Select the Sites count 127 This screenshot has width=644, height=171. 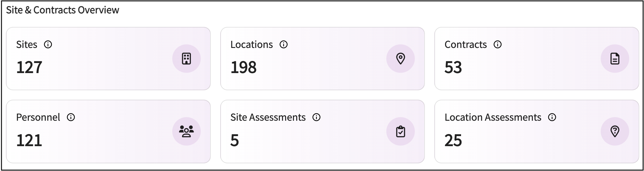[x=29, y=67]
